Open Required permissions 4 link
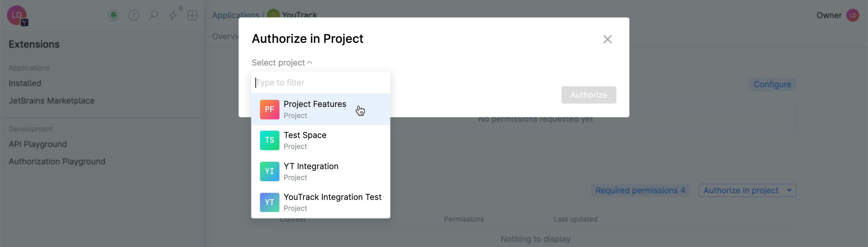The width and height of the screenshot is (868, 247). point(640,191)
